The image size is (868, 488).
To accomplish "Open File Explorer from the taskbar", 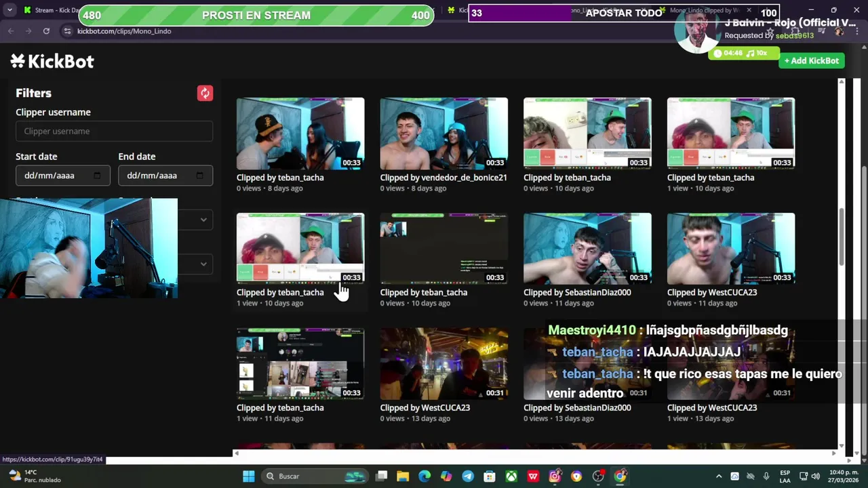I will point(403,476).
